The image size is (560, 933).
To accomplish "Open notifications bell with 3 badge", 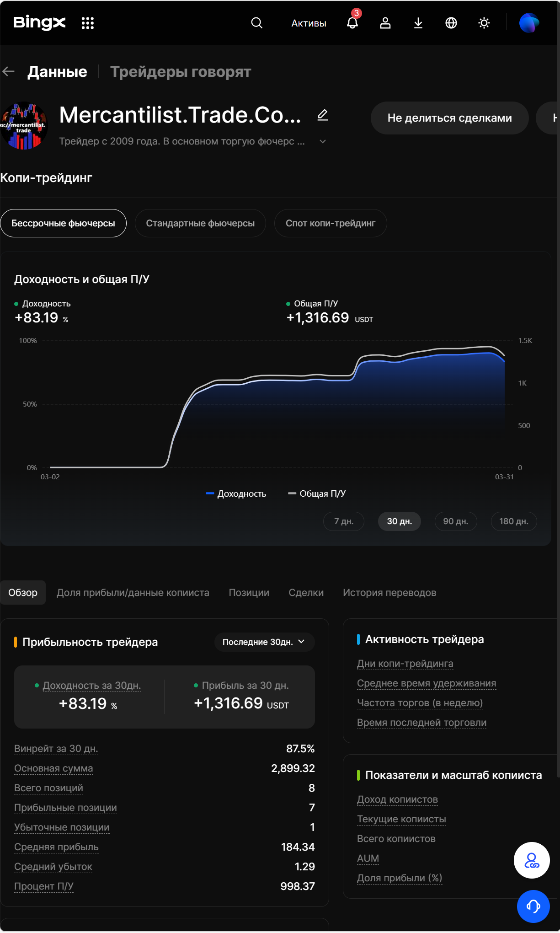I will pyautogui.click(x=352, y=23).
